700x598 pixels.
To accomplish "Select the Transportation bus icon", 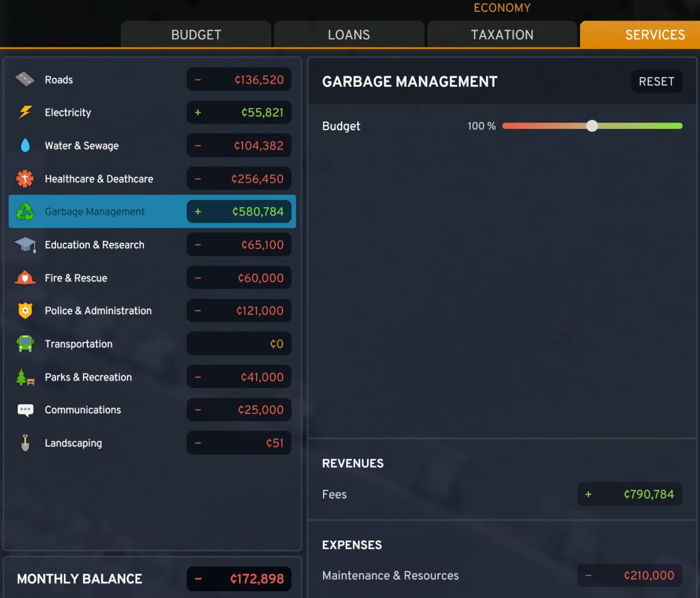I will pyautogui.click(x=25, y=343).
